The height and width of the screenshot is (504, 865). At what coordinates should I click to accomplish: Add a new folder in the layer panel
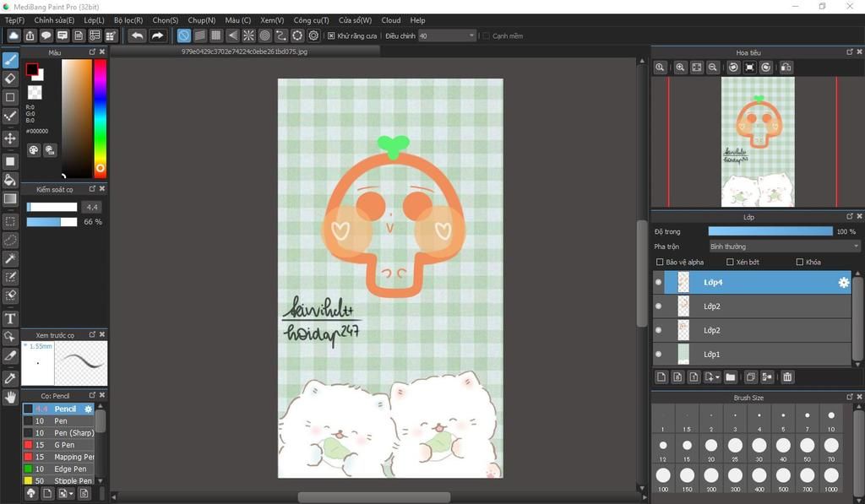click(731, 377)
